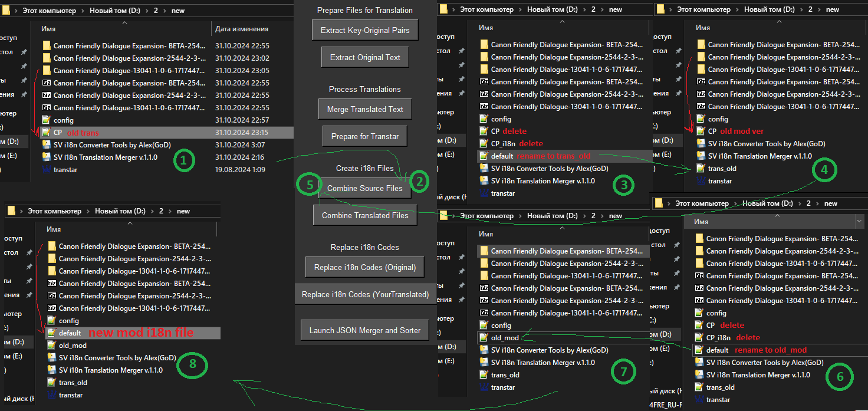
Task: Click the CP file icon labeled 'old mod ver'
Action: [701, 131]
